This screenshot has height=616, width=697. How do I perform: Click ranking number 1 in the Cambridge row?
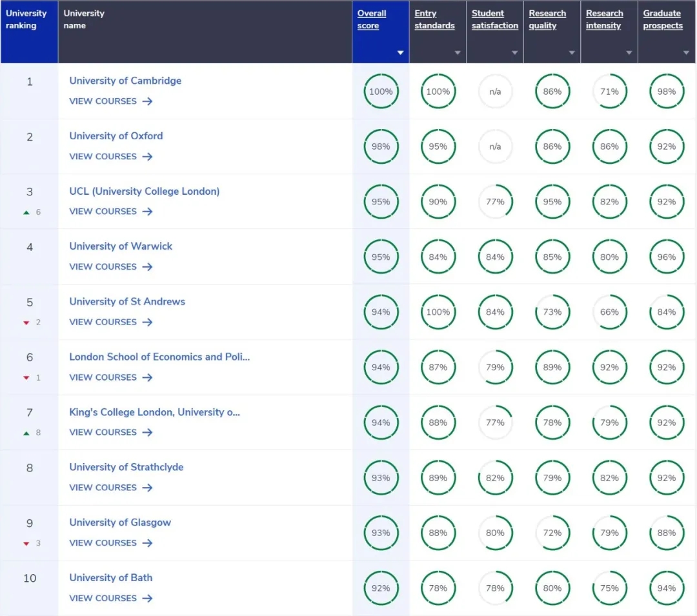click(x=30, y=82)
